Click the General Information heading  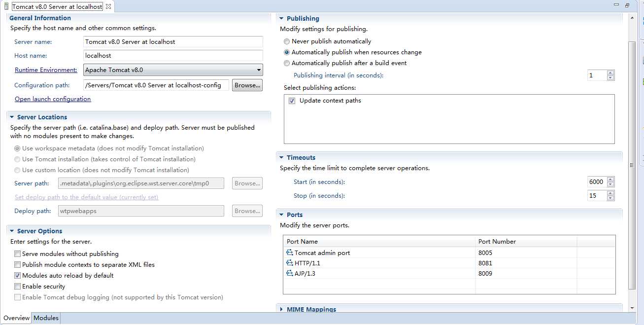point(40,18)
